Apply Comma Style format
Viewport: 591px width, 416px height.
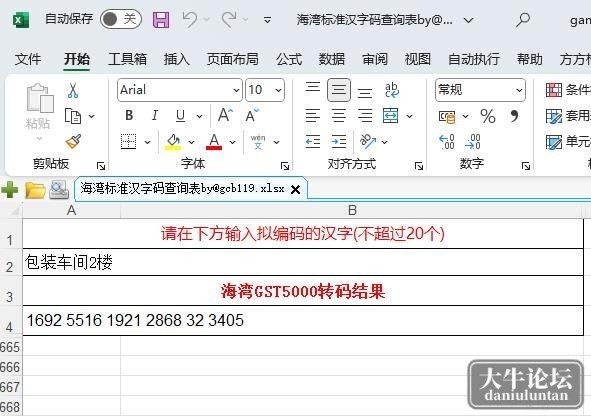coord(514,116)
